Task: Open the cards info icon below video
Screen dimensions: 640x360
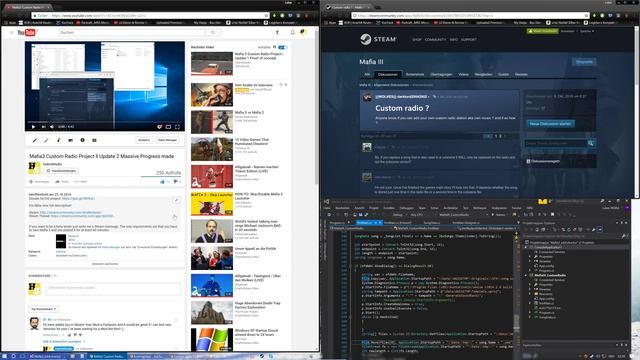Action: (x=82, y=140)
